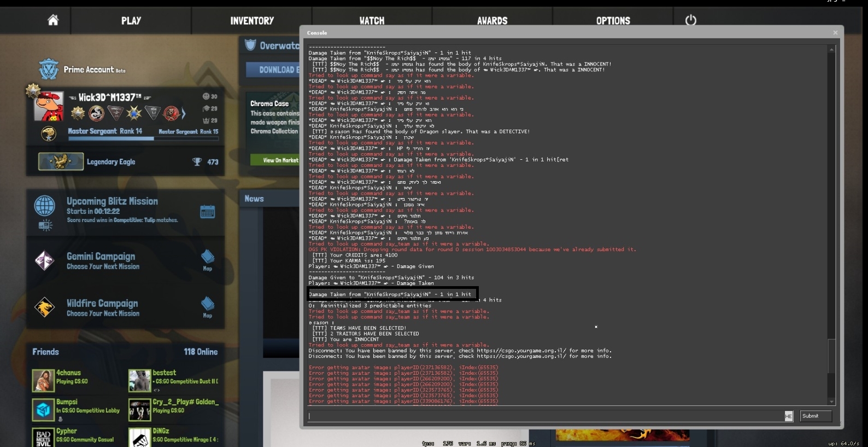Open friend Bumpsi avatar
868x447 pixels.
pos(43,410)
